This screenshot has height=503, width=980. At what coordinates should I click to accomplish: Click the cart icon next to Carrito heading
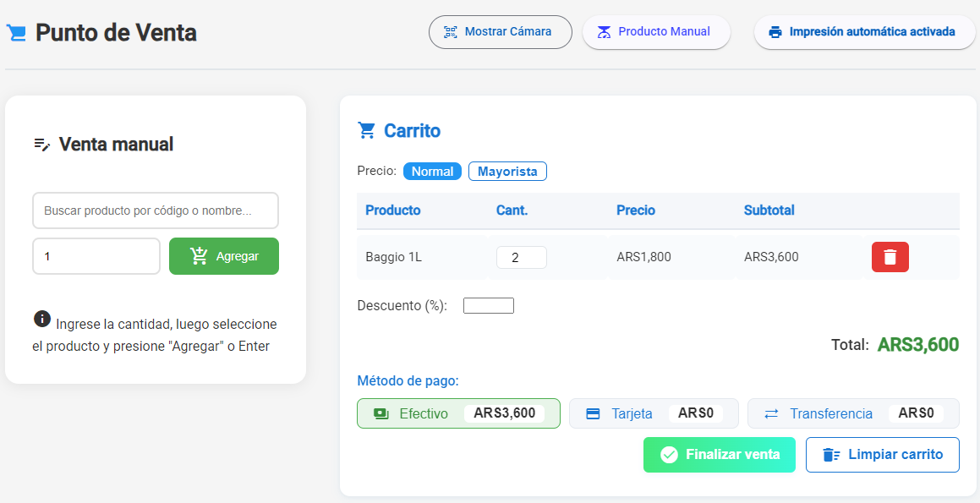tap(366, 130)
